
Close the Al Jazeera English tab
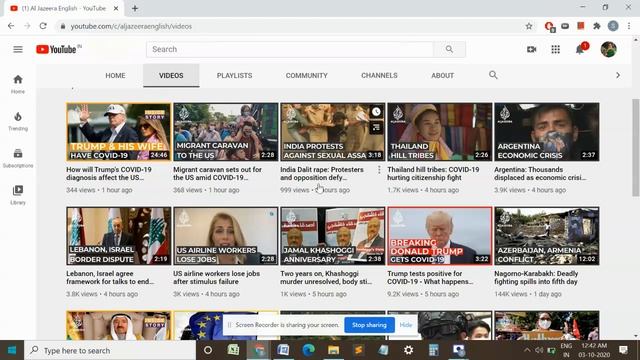click(x=116, y=8)
